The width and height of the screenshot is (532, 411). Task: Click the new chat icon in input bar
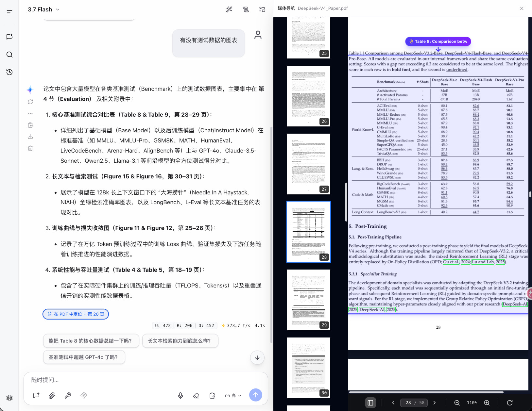pyautogui.click(x=36, y=395)
